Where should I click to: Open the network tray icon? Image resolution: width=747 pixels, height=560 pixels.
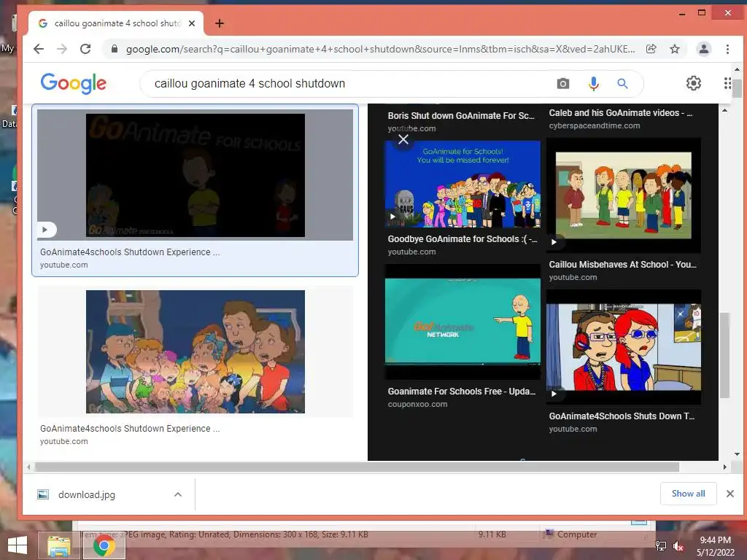(x=661, y=546)
